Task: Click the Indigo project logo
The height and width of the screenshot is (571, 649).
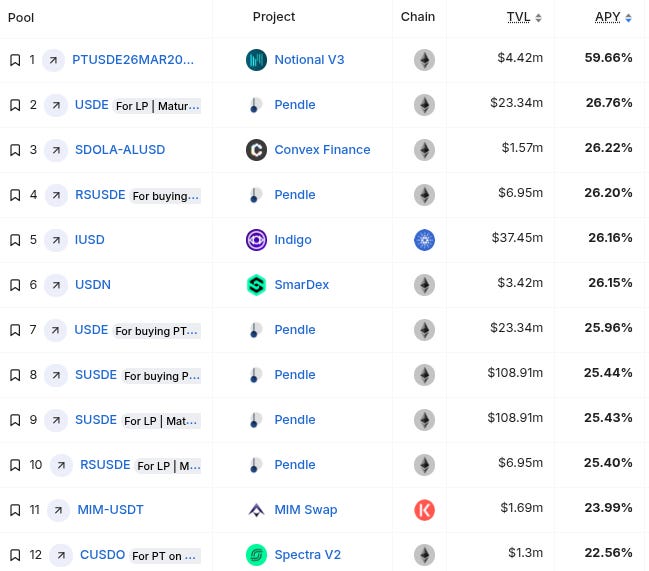Action: pyautogui.click(x=256, y=240)
